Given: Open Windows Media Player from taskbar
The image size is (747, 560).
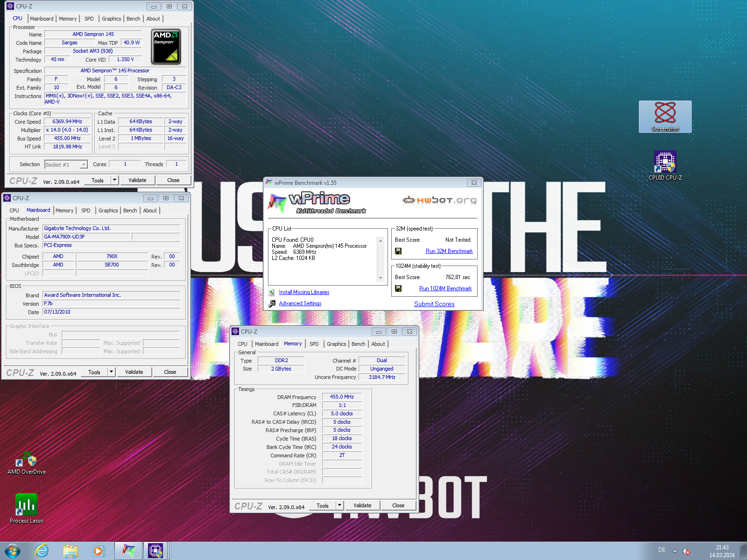Looking at the screenshot, I should [x=99, y=551].
